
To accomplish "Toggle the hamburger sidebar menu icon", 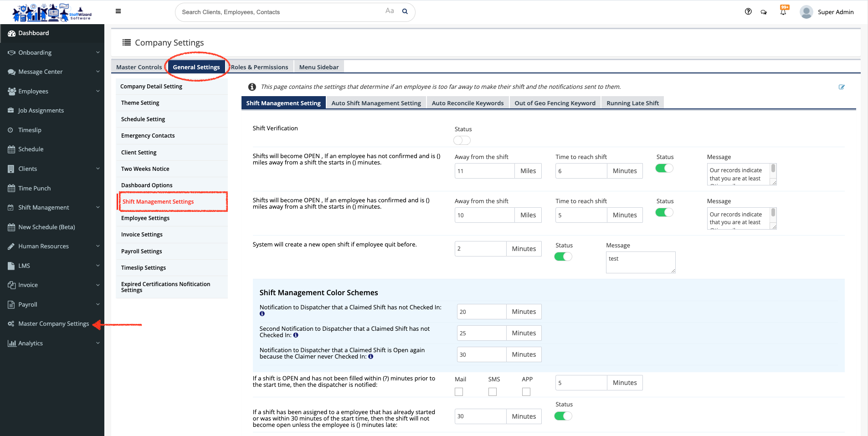I will point(118,11).
